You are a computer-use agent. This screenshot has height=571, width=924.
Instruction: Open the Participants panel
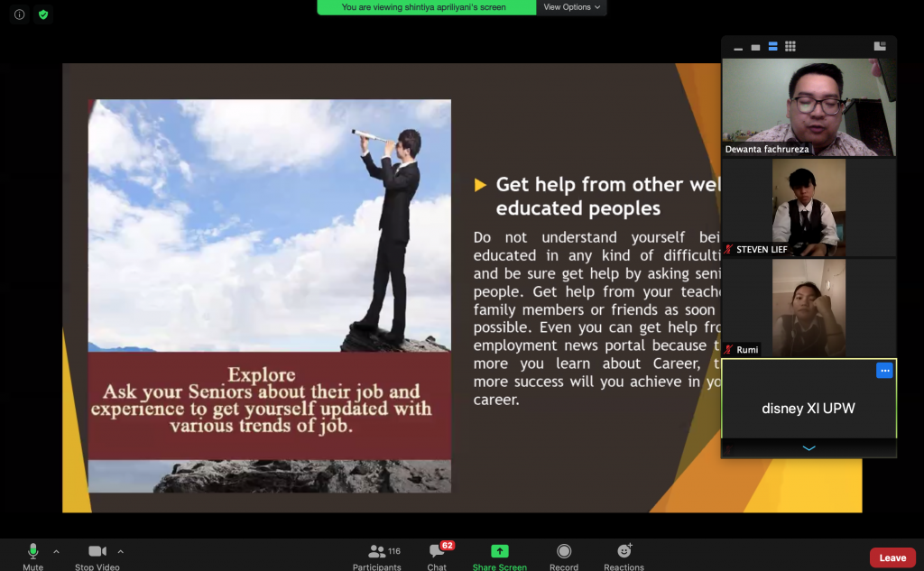pyautogui.click(x=376, y=557)
